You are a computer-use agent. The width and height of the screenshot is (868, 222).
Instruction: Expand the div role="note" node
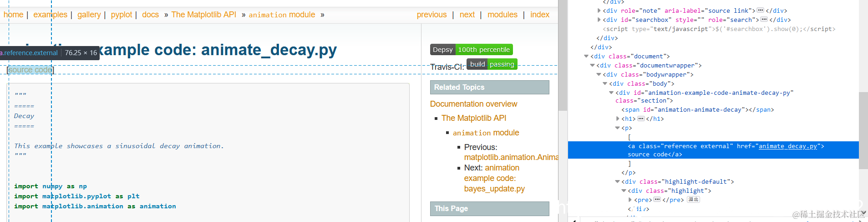click(x=599, y=10)
